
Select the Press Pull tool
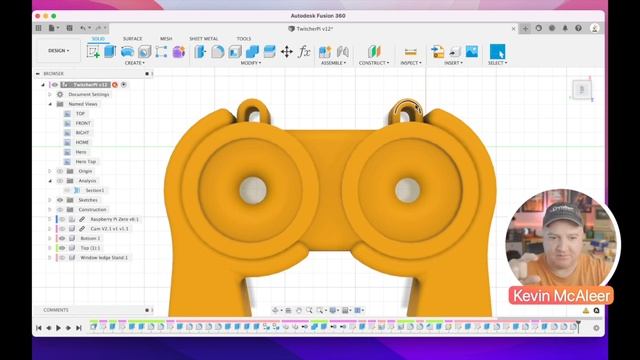point(200,51)
